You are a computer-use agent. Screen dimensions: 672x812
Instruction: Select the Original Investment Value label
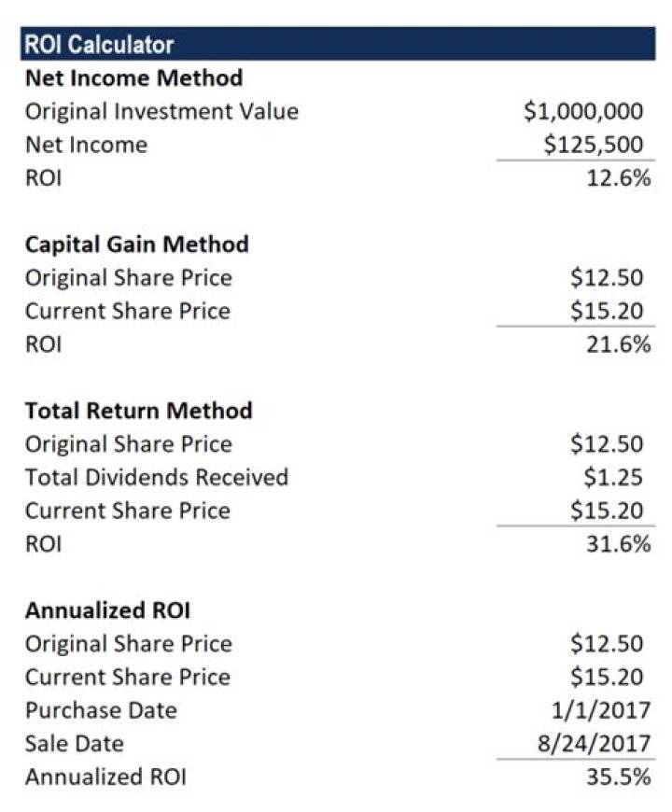point(162,111)
